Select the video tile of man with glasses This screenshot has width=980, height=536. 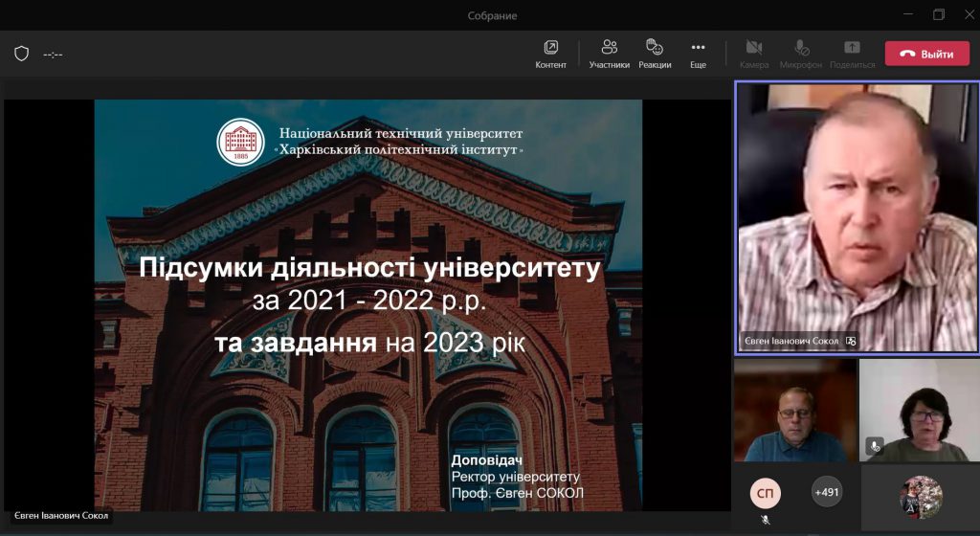pyautogui.click(x=795, y=410)
